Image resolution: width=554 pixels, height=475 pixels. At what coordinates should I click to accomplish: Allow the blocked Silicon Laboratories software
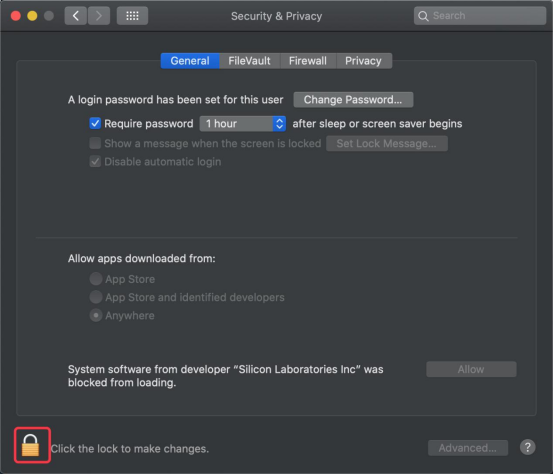(471, 369)
